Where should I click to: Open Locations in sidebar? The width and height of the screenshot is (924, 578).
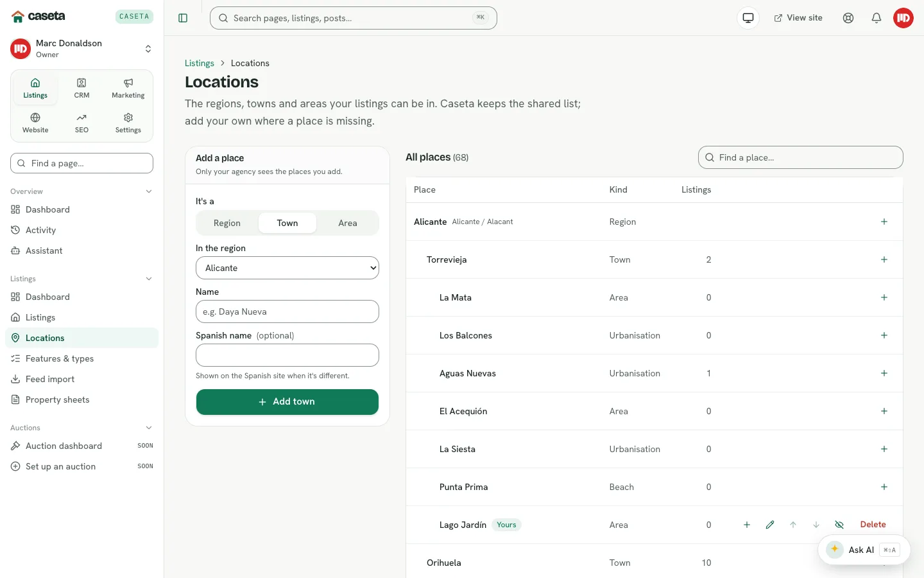(81, 338)
